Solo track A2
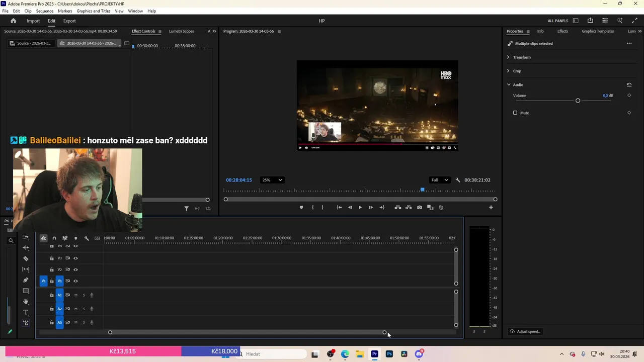 [84, 309]
